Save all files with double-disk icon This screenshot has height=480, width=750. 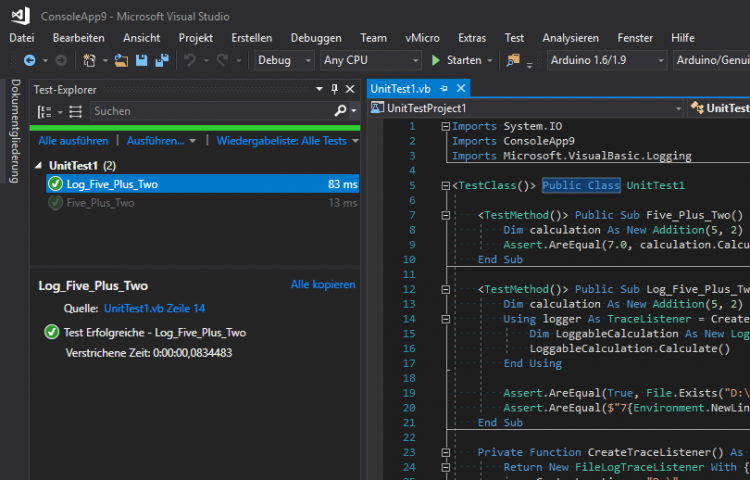click(x=162, y=60)
